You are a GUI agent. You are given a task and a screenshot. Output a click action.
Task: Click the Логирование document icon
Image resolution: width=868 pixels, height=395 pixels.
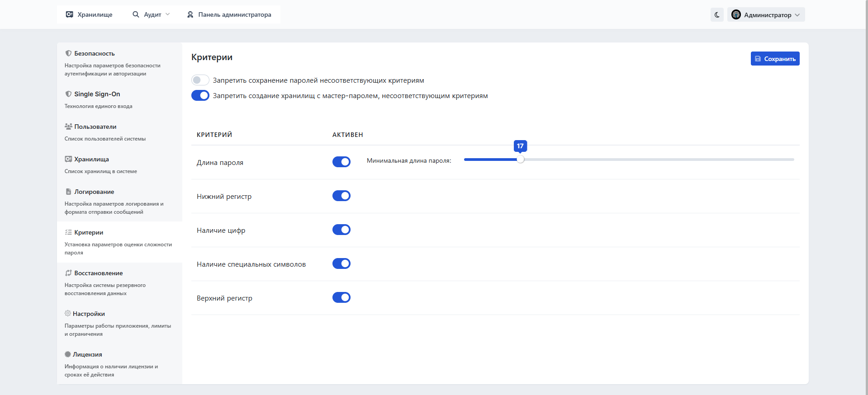click(68, 192)
